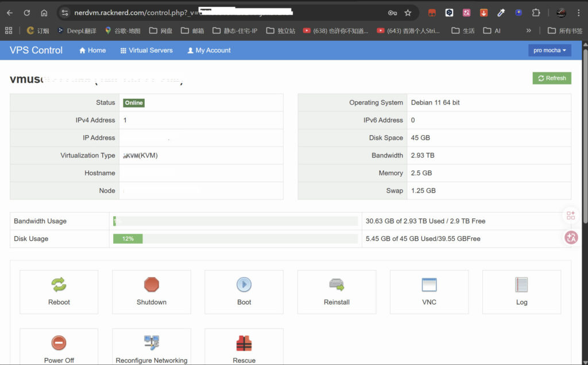Reload the page using browser refresh

click(x=26, y=13)
